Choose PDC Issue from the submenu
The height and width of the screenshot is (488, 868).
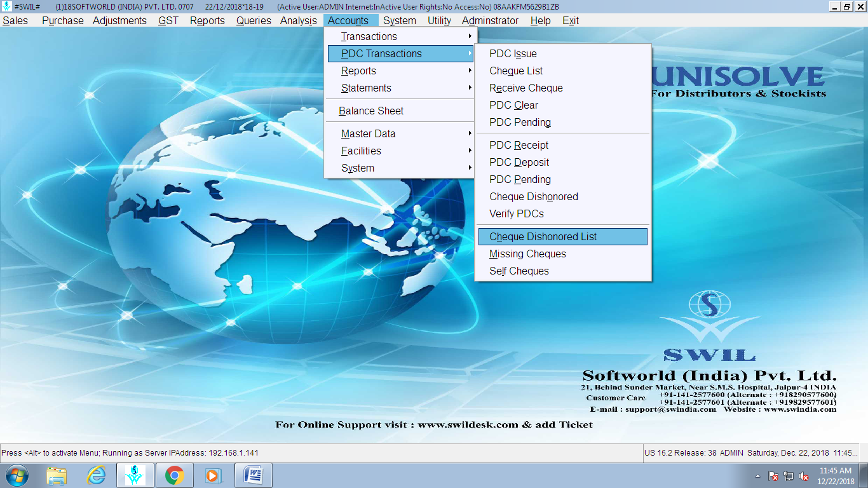tap(513, 54)
